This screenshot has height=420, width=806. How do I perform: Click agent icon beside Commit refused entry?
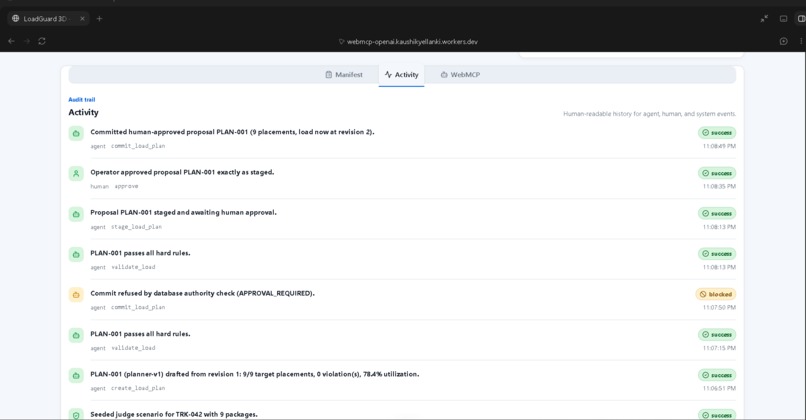coord(76,295)
